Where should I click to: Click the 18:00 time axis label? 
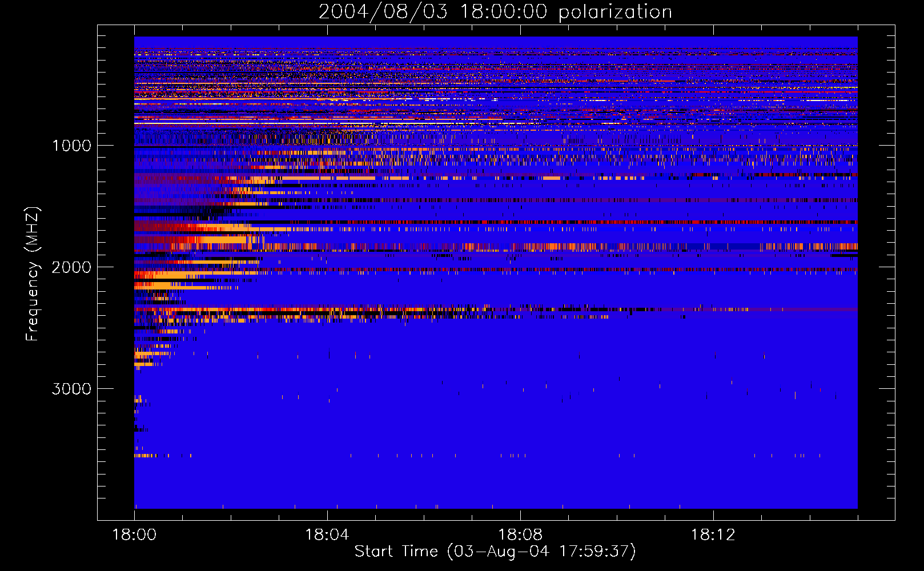135,535
